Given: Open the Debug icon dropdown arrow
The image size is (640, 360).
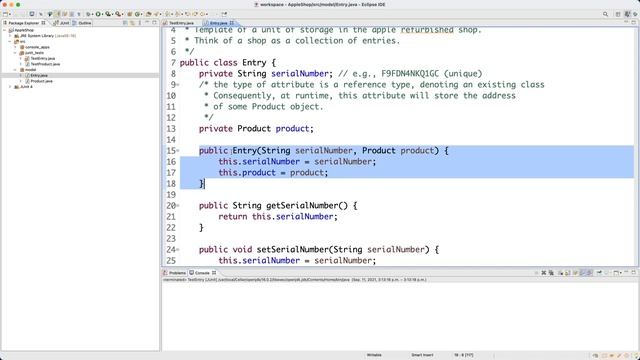Looking at the screenshot, I should [92, 14].
